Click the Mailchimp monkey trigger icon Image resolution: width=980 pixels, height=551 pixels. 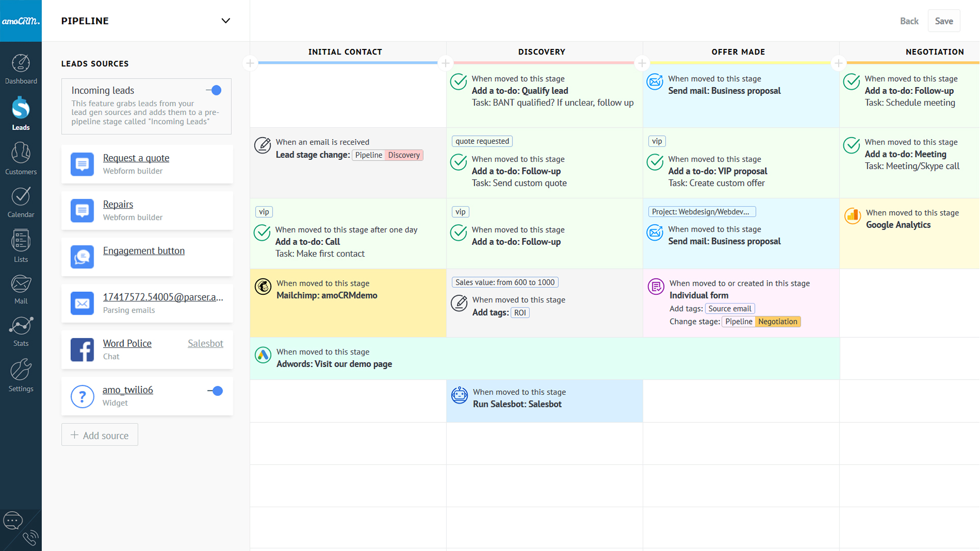tap(263, 287)
